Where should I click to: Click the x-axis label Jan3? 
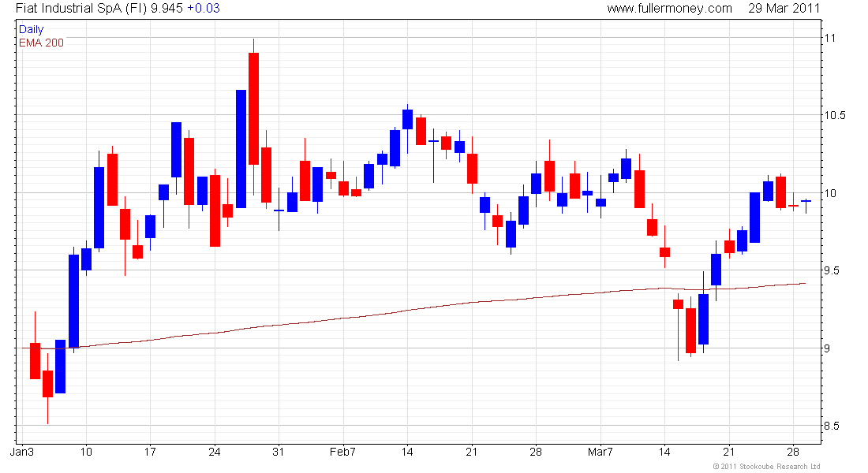click(22, 452)
